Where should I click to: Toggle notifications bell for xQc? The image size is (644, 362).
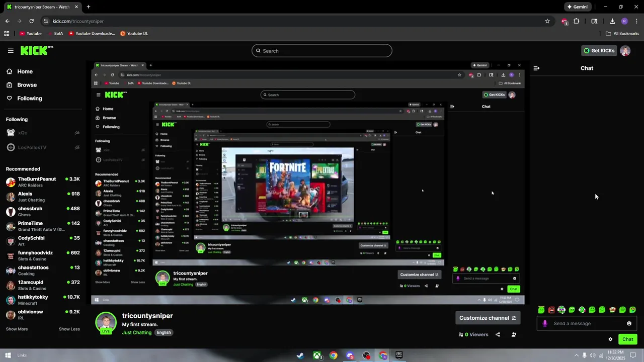[x=77, y=133]
